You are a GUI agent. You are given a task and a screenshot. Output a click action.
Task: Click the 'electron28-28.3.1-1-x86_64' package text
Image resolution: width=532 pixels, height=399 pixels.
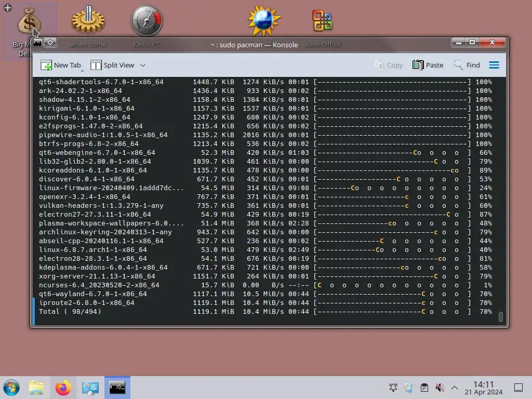point(93,258)
